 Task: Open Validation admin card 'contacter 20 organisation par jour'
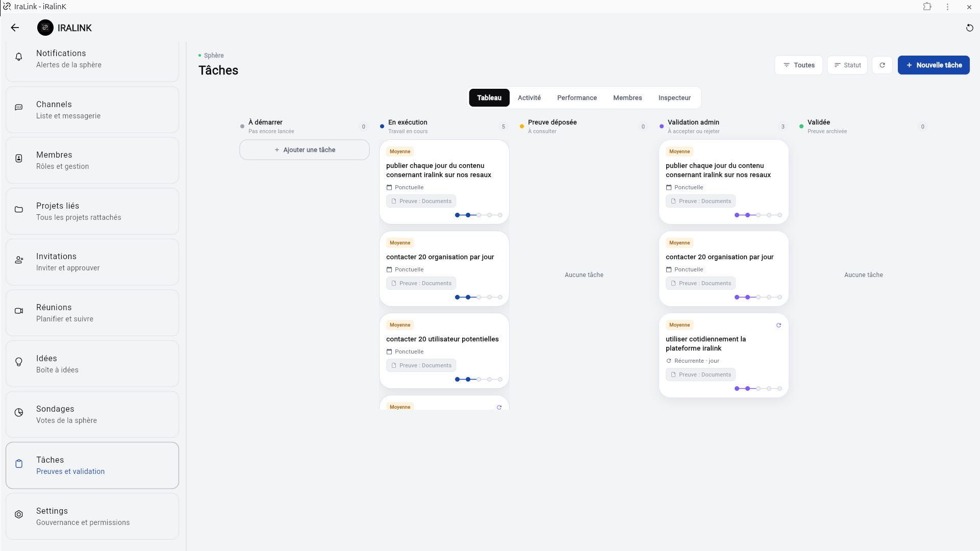(x=724, y=269)
